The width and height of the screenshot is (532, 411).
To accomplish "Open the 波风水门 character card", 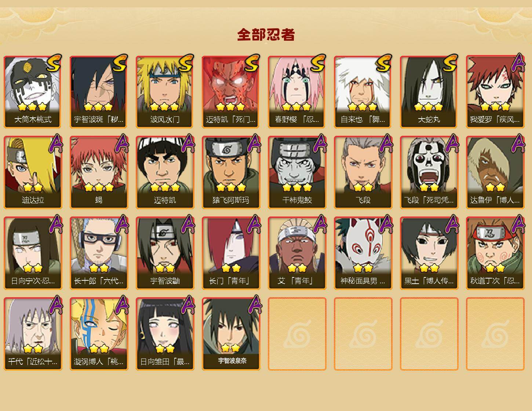I will coord(165,92).
